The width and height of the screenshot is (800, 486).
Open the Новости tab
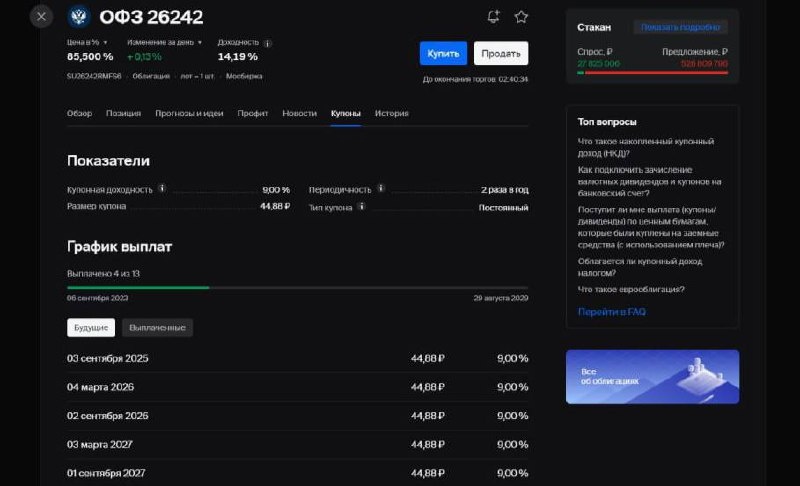click(299, 113)
